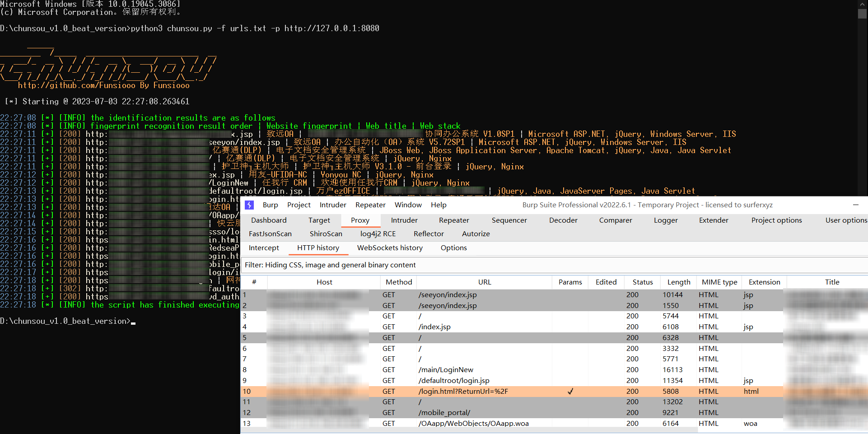Click the terminal vertical scrollbar thumb
Screen dimensions: 868x434
point(862,14)
